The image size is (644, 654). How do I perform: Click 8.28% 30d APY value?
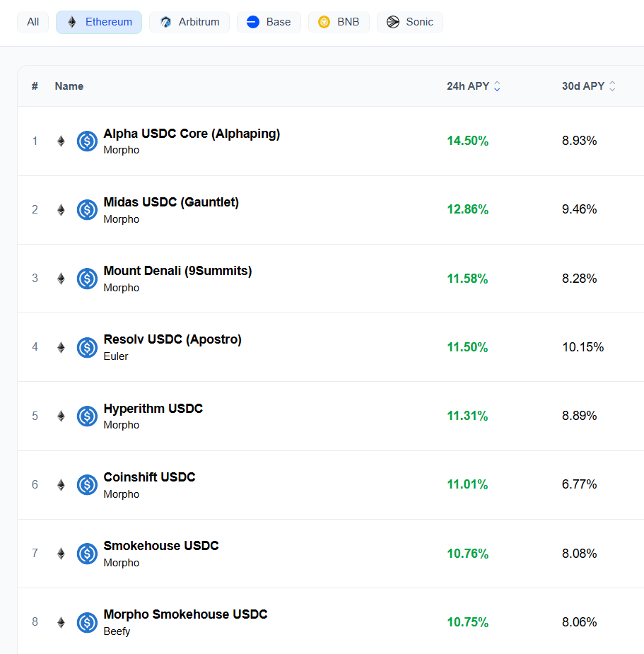[x=580, y=278]
